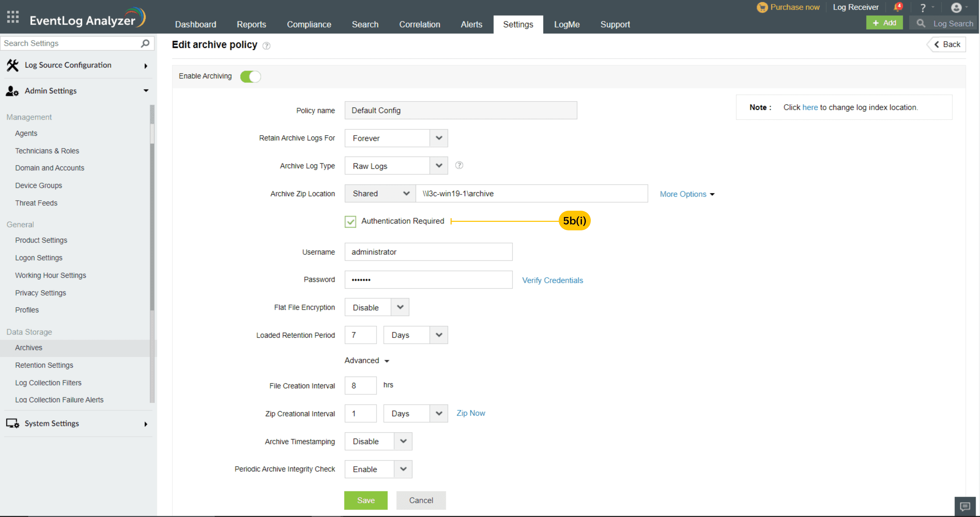Toggle the Enable Archiving switch

click(250, 76)
